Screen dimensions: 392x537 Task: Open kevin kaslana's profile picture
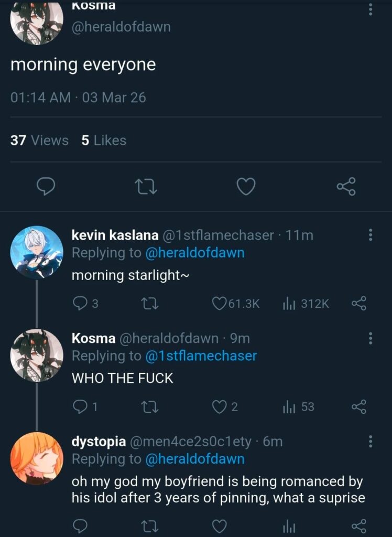coord(37,252)
